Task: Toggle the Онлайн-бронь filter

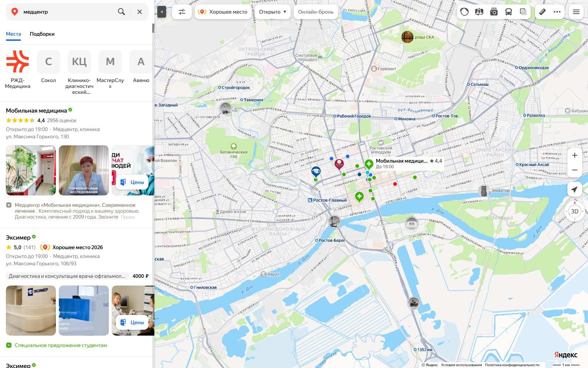Action: coord(316,12)
